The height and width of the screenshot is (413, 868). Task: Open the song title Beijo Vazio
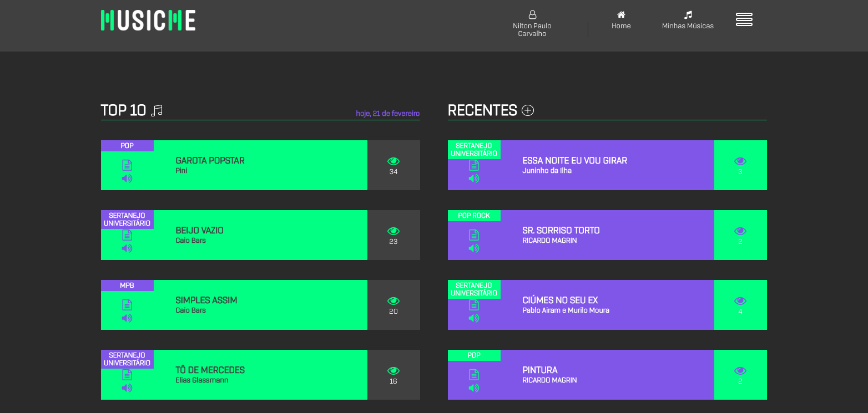tap(199, 231)
